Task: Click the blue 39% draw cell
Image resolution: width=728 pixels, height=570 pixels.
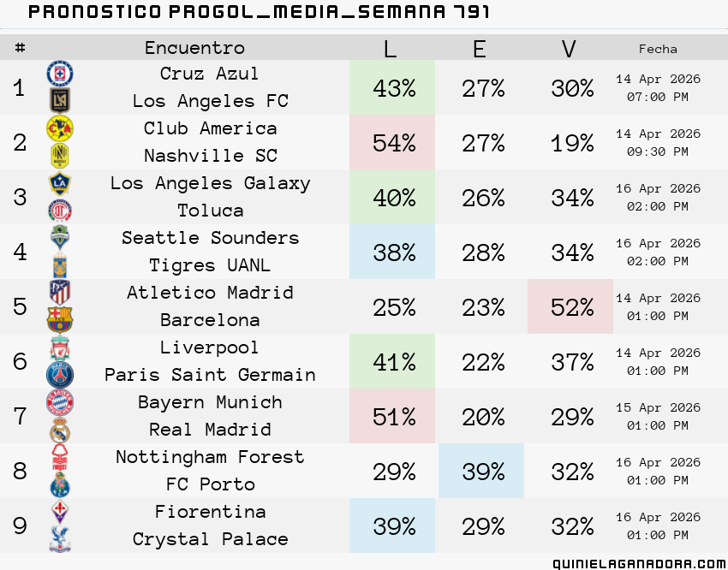Action: (x=481, y=471)
